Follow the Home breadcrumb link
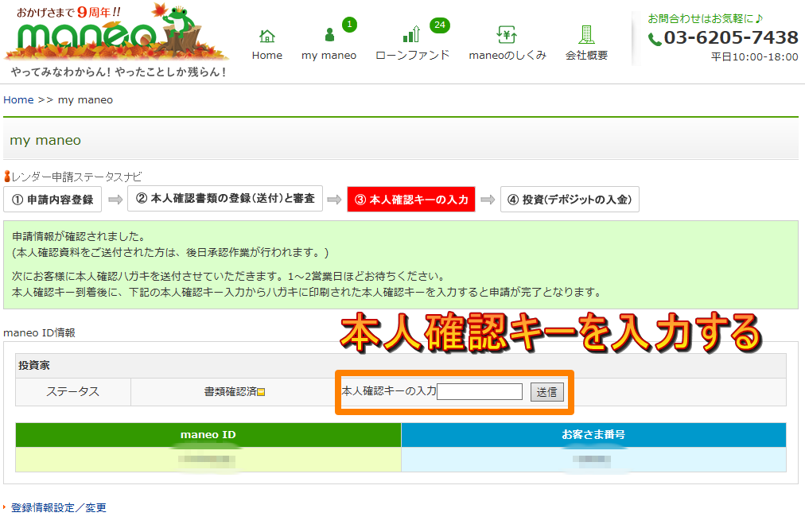Image resolution: width=805 pixels, height=532 pixels. (x=18, y=99)
